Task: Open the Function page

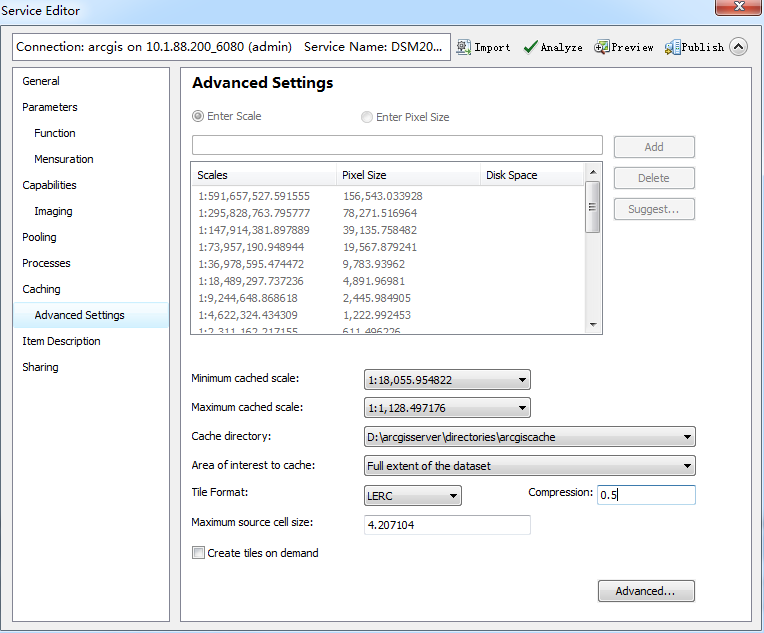Action: (55, 133)
